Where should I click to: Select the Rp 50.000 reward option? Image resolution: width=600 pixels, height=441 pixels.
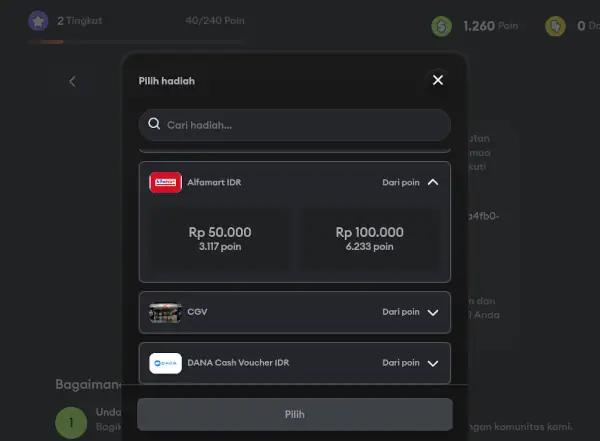(220, 238)
